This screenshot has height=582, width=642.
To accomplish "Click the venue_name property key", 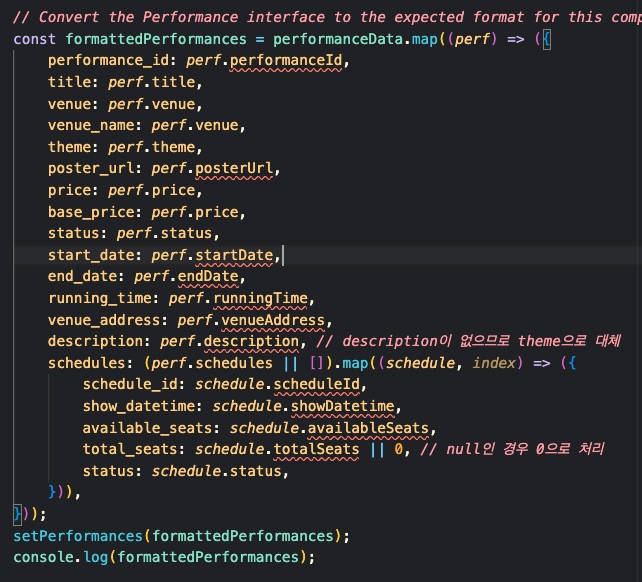I will pos(95,126).
